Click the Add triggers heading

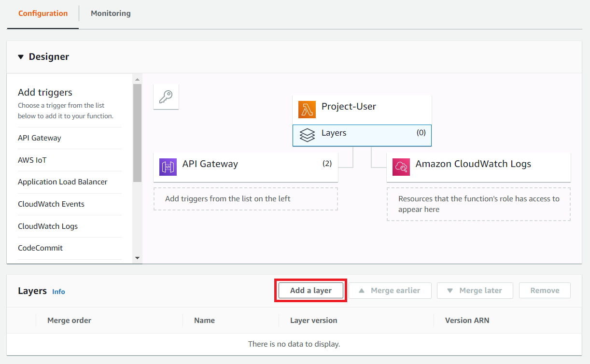coord(45,92)
